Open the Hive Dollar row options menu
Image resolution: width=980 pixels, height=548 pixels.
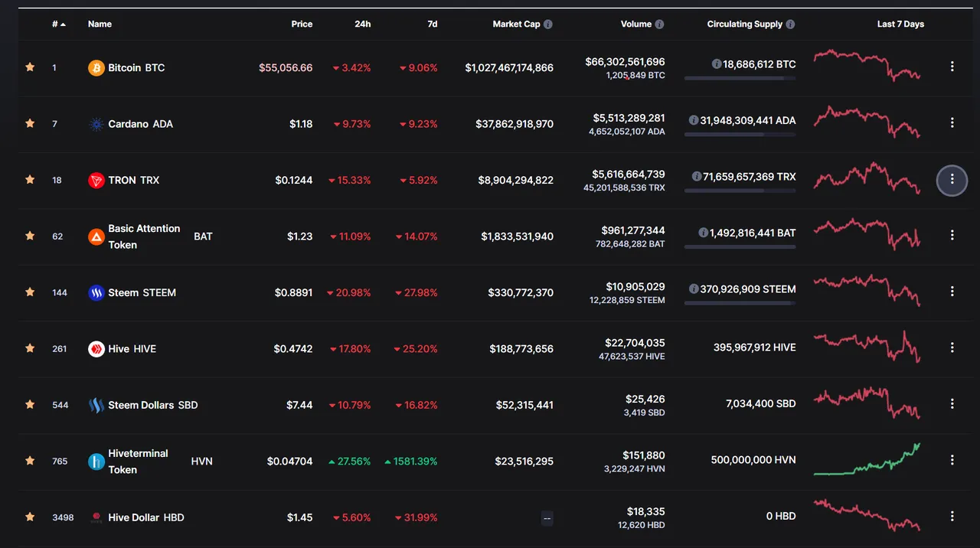click(x=952, y=517)
